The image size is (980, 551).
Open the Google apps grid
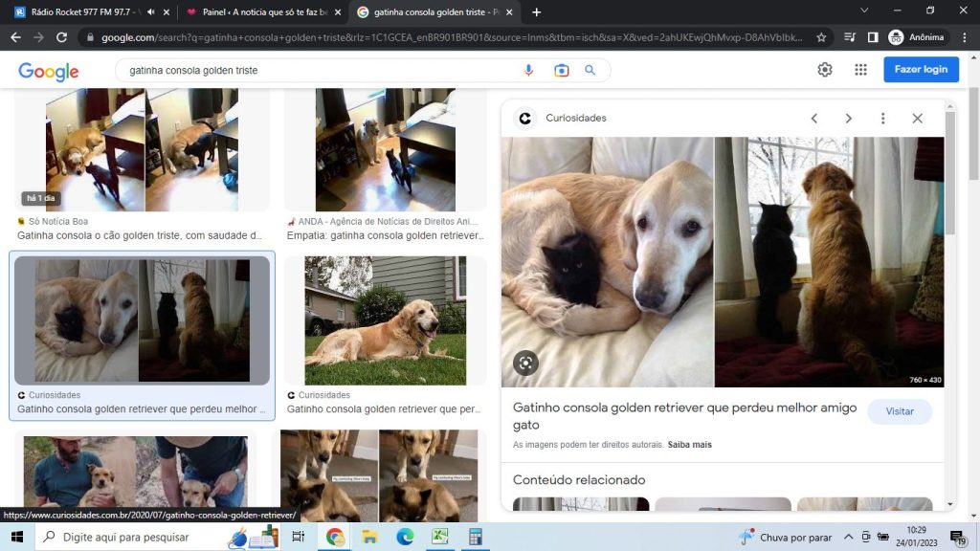[860, 70]
